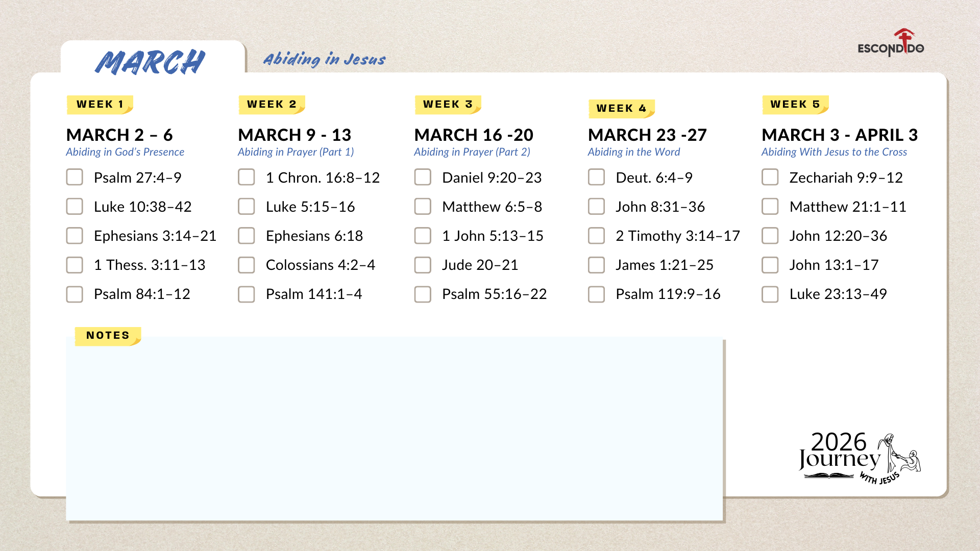Click the Week 1 yellow label

click(100, 105)
